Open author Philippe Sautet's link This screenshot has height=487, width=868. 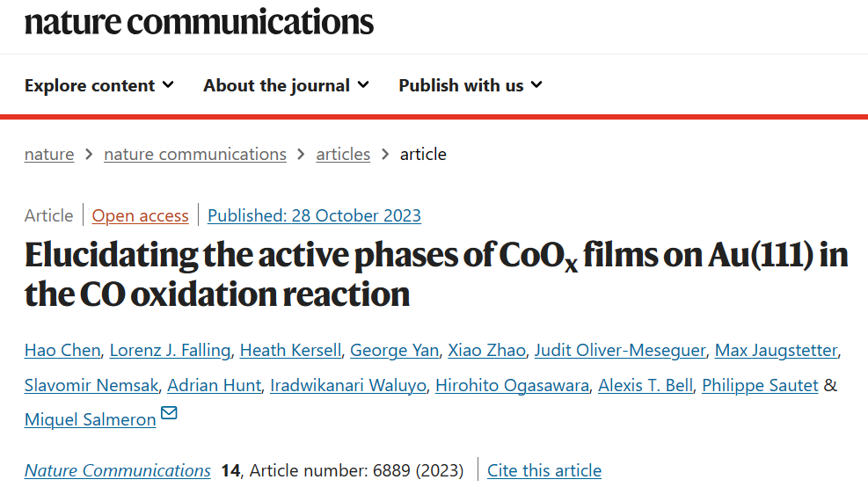click(x=760, y=385)
